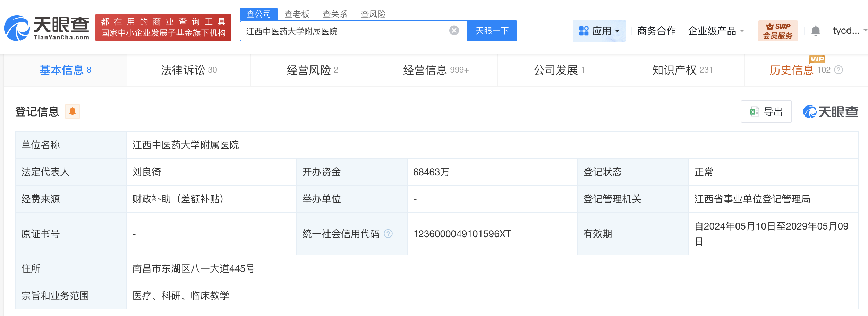Click the 导出 export button
Image resolution: width=868 pixels, height=316 pixels.
coord(766,111)
